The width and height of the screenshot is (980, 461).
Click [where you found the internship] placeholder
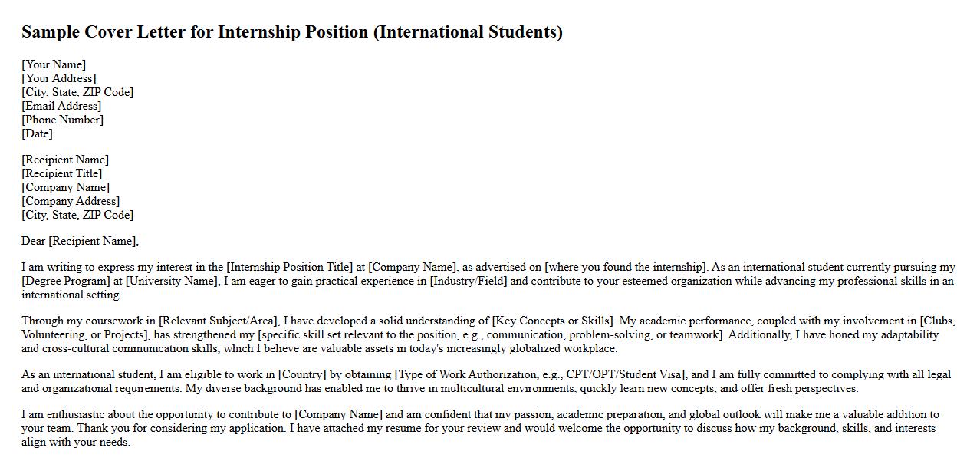click(x=624, y=267)
